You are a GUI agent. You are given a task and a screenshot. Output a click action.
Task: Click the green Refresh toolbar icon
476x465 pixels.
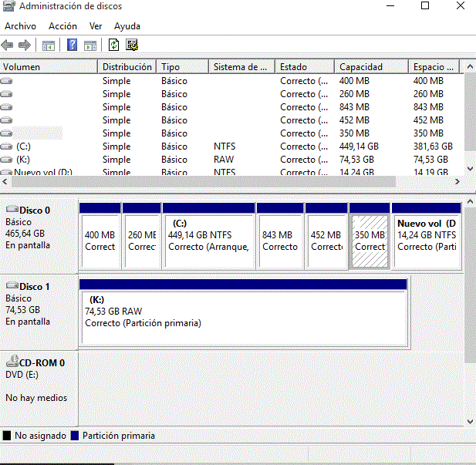pos(113,45)
